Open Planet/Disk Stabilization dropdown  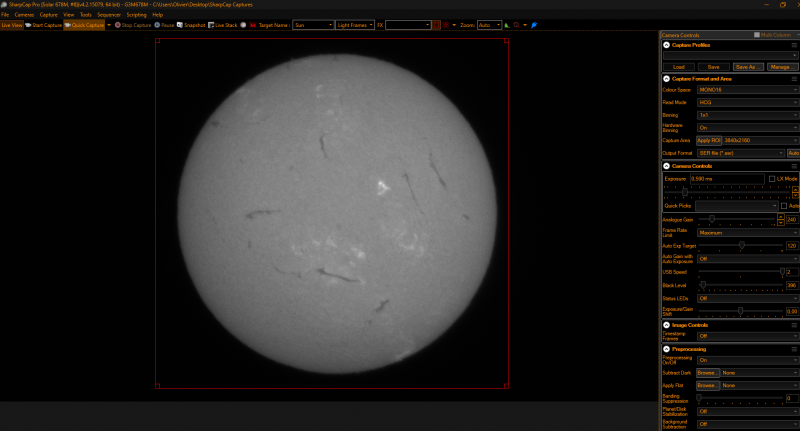(747, 411)
